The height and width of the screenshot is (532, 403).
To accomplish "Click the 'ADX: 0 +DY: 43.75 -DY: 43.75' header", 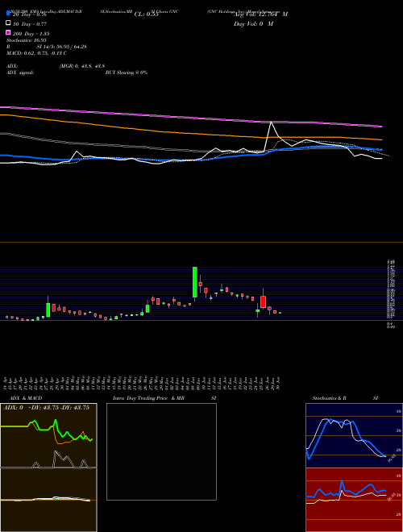I will [46, 408].
